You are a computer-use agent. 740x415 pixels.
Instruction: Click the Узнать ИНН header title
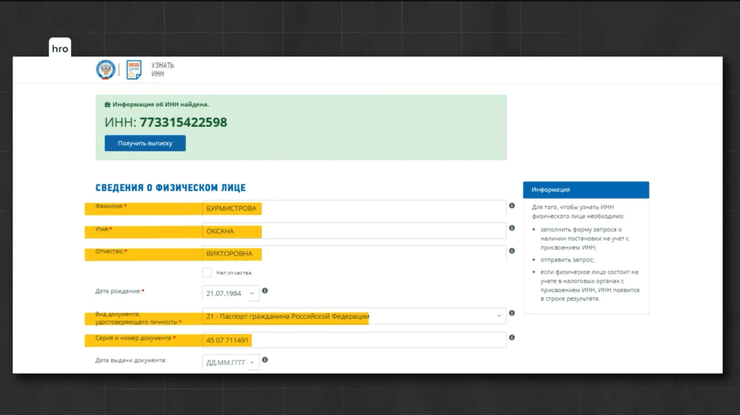(162, 69)
